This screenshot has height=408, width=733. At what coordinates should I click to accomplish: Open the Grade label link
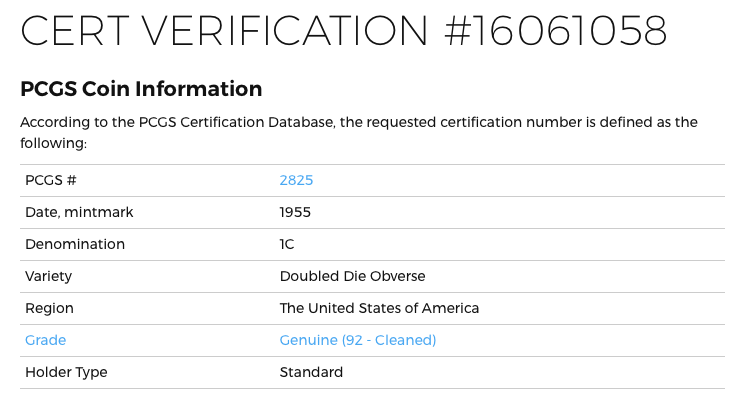[45, 340]
